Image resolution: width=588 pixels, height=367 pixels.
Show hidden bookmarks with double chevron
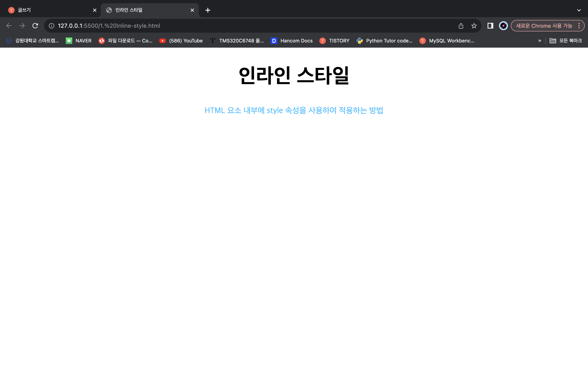[540, 41]
